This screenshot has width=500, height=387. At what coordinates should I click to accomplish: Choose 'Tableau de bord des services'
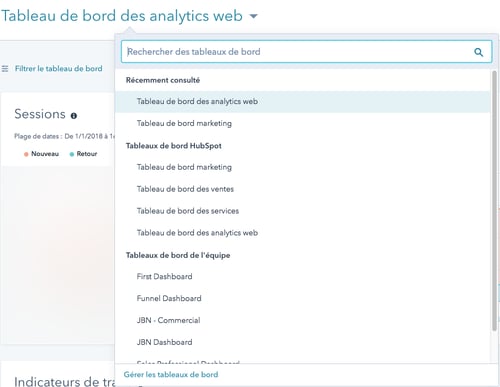coord(303,211)
